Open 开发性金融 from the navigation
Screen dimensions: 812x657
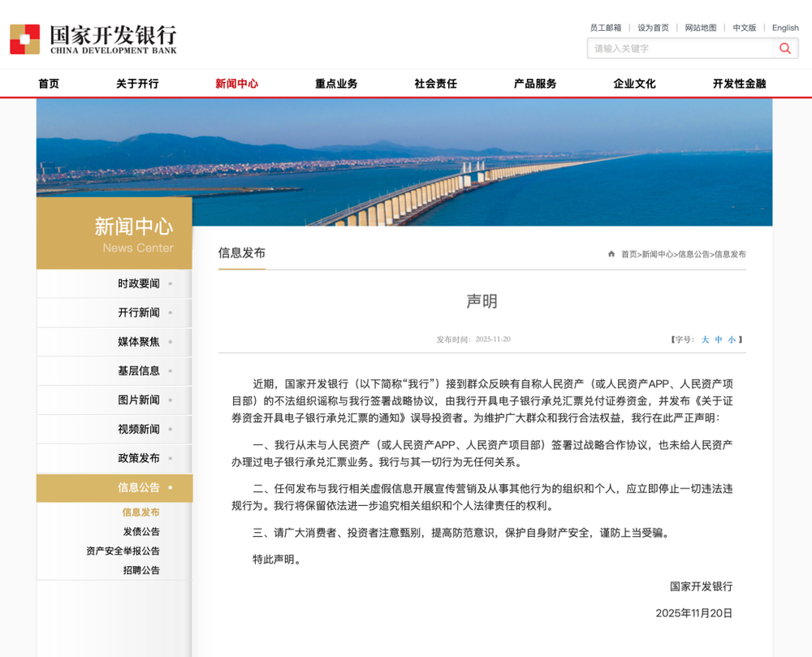pyautogui.click(x=737, y=83)
